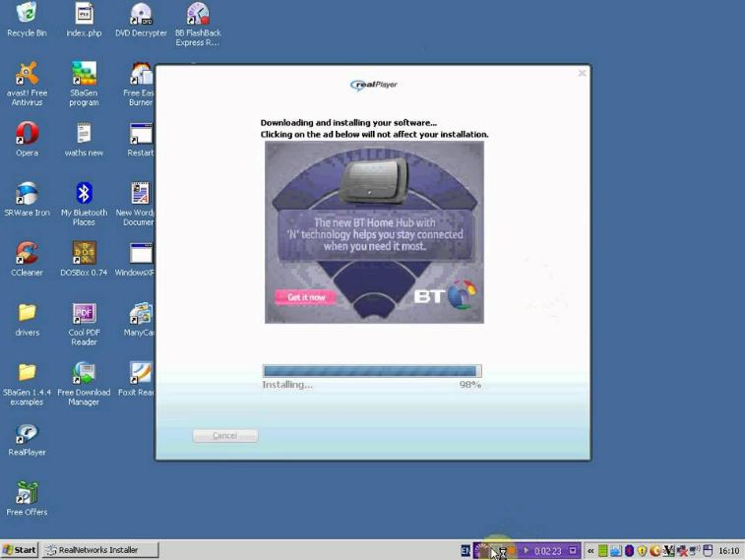
Task: Open the 'waths new' text file
Action: pos(84,139)
